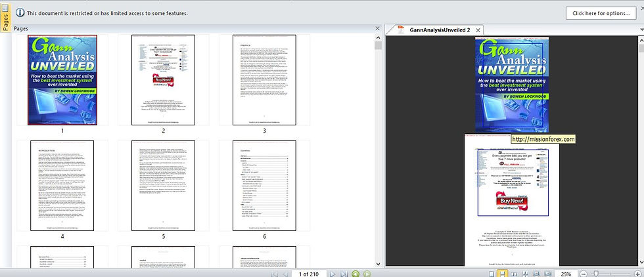Select page 1 cover thumbnail

(x=62, y=79)
